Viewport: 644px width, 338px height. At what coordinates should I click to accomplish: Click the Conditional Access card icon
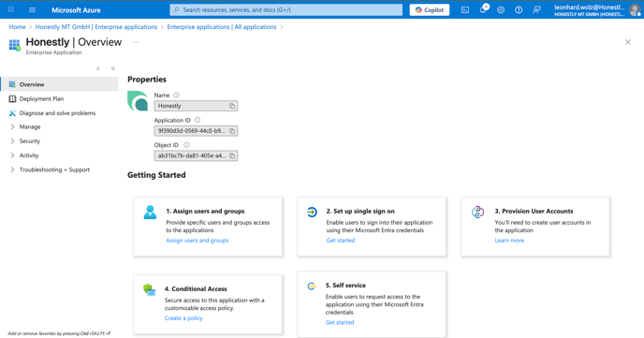(150, 289)
